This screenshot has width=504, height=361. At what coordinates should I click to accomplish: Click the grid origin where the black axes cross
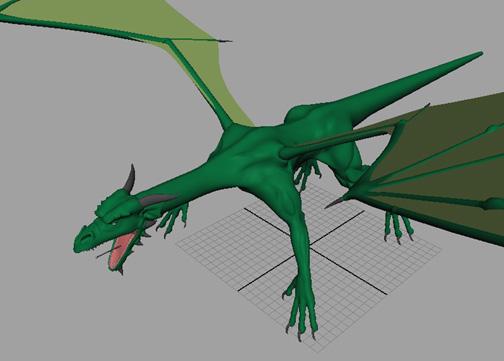310,247
